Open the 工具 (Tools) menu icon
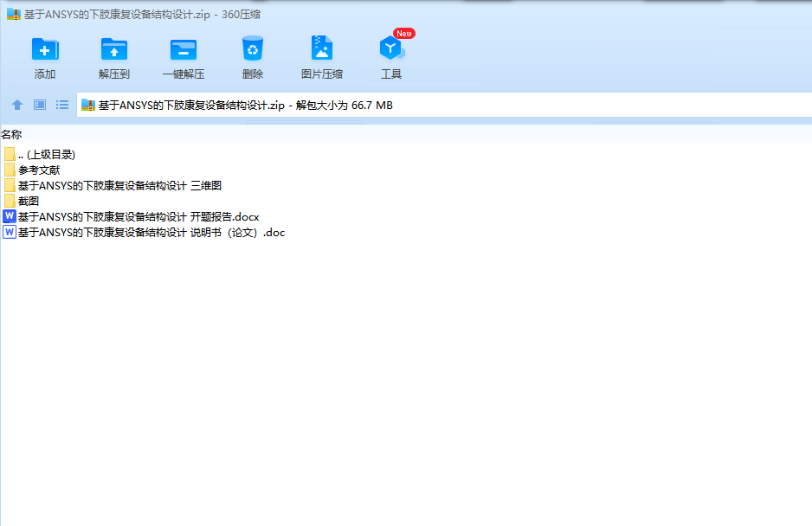The width and height of the screenshot is (812, 526). point(391,48)
